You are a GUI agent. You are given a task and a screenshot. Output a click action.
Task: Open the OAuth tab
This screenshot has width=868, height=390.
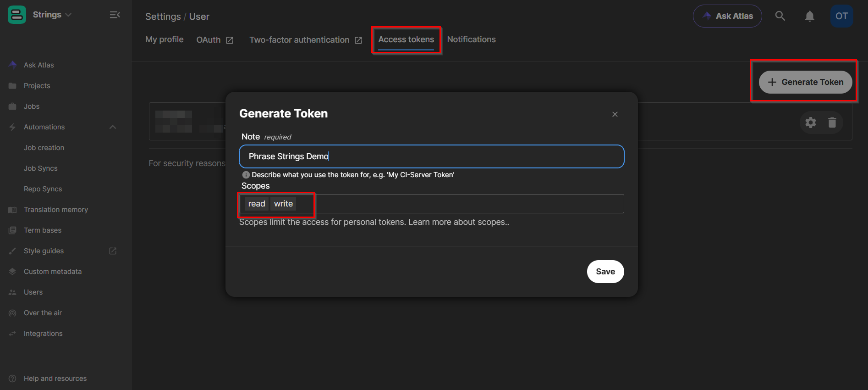(x=215, y=40)
